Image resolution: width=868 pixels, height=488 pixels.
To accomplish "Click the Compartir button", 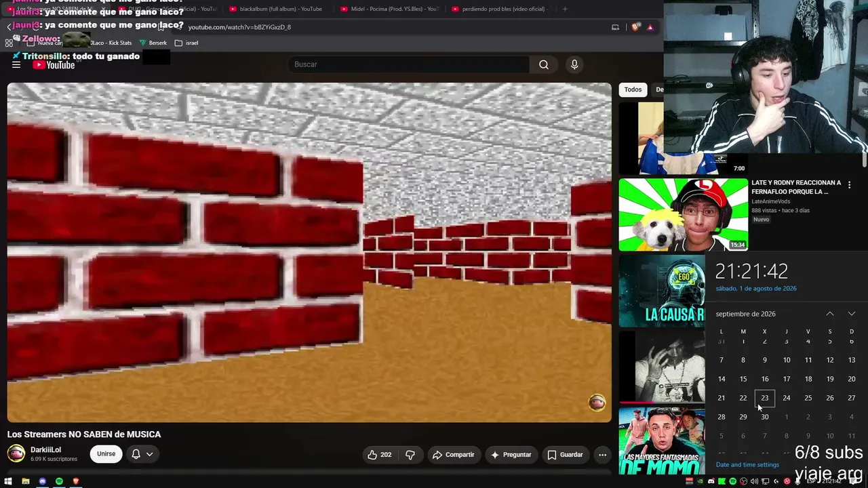I will 453,455.
